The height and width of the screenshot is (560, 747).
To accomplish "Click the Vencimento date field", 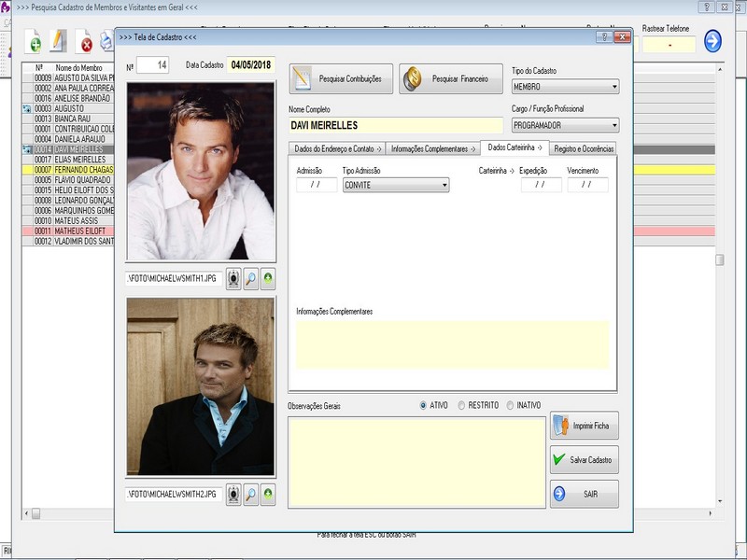I will point(587,185).
